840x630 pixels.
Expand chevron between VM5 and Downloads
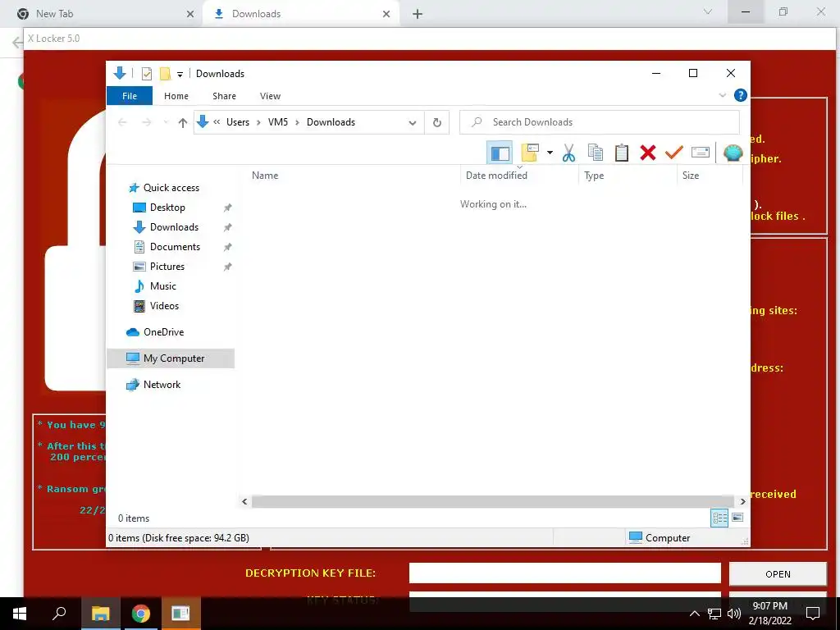[297, 123]
